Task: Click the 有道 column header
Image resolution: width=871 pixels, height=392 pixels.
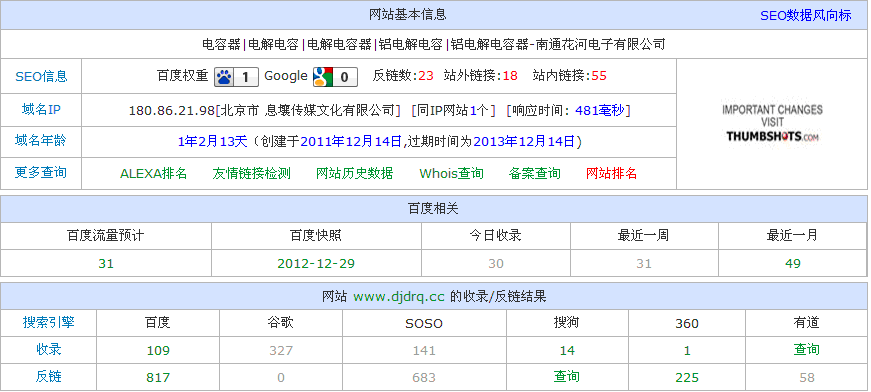Action: pos(807,322)
